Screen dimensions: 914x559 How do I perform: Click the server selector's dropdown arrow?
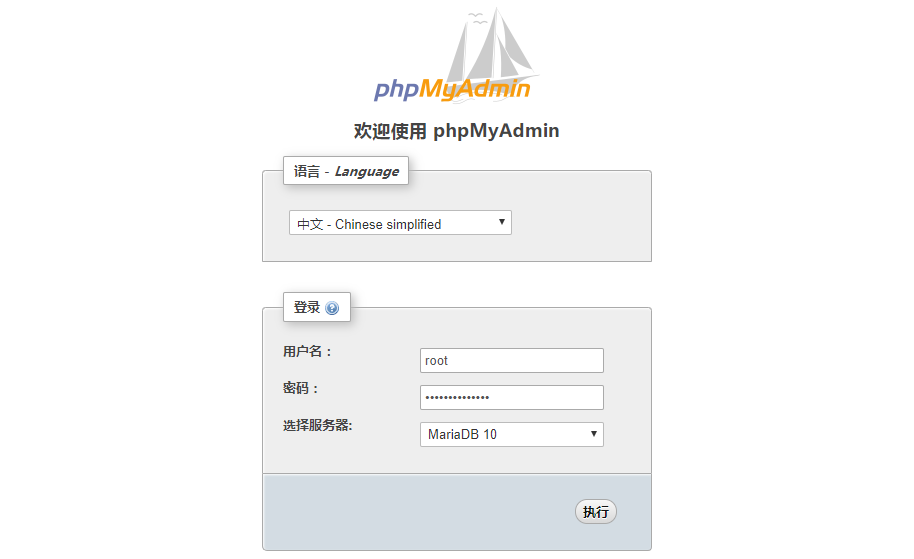click(x=594, y=433)
